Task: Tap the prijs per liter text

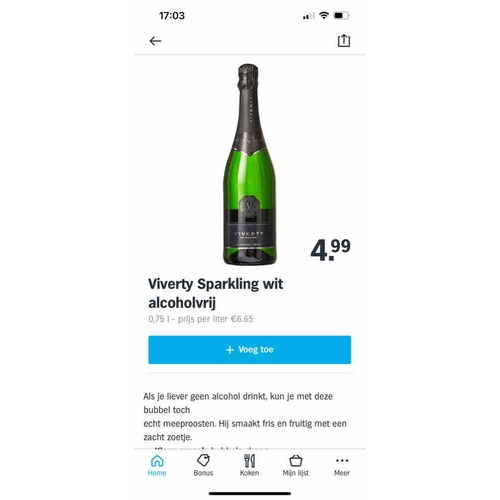Action: click(x=215, y=319)
